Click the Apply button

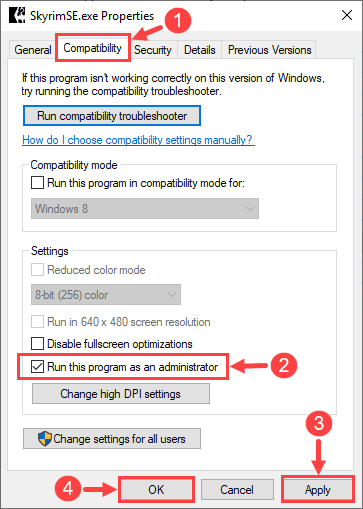click(318, 490)
